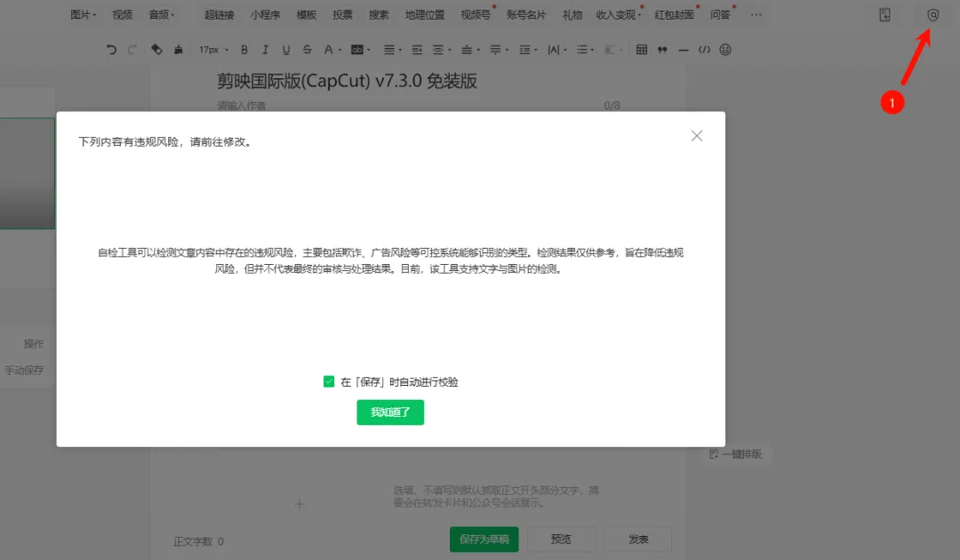
Task: Click the 正文字数 0 word count
Action: click(198, 541)
